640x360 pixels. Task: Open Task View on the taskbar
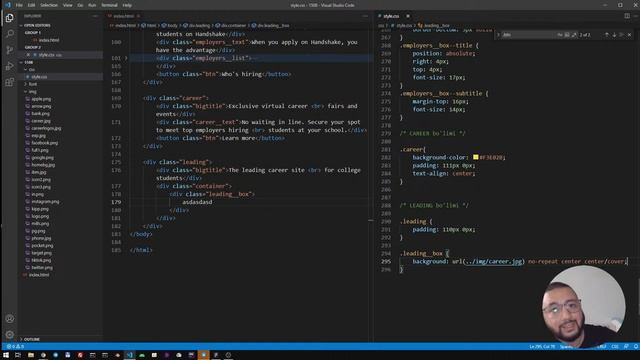tap(18, 355)
